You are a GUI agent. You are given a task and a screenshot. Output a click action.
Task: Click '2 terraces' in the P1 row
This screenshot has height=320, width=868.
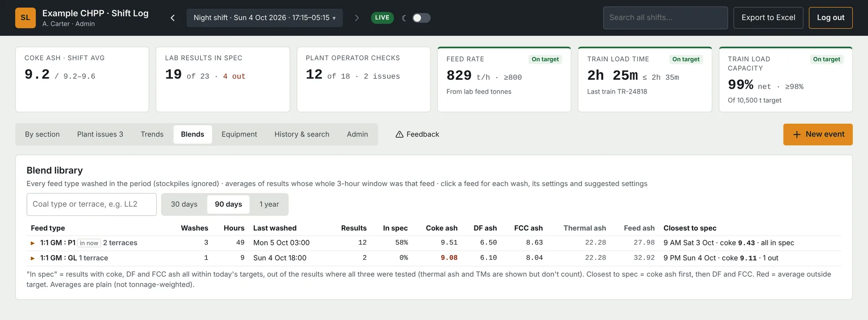(120, 243)
